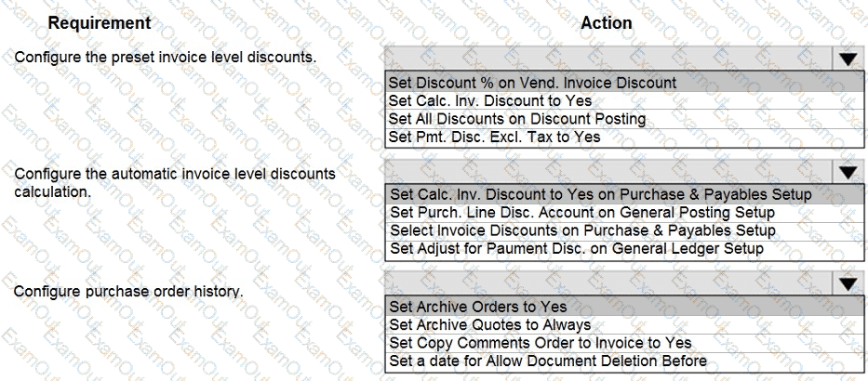Click the Requirement column header

coord(99,22)
